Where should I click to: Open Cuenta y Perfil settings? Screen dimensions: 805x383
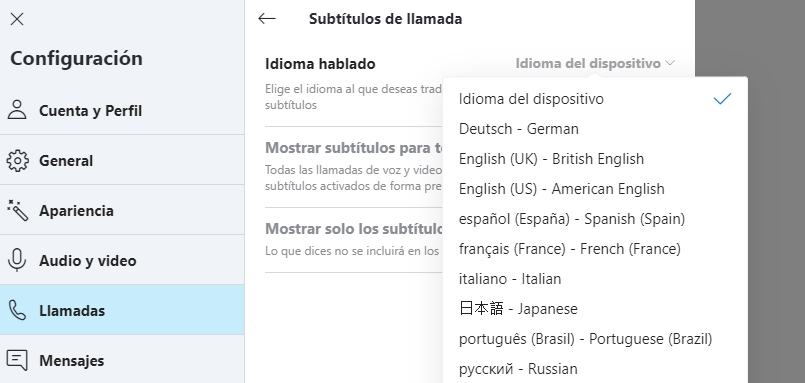click(x=122, y=110)
